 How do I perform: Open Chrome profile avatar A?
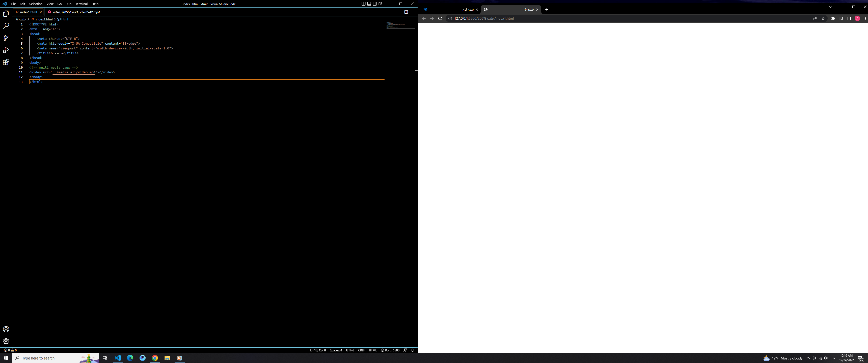pyautogui.click(x=858, y=18)
